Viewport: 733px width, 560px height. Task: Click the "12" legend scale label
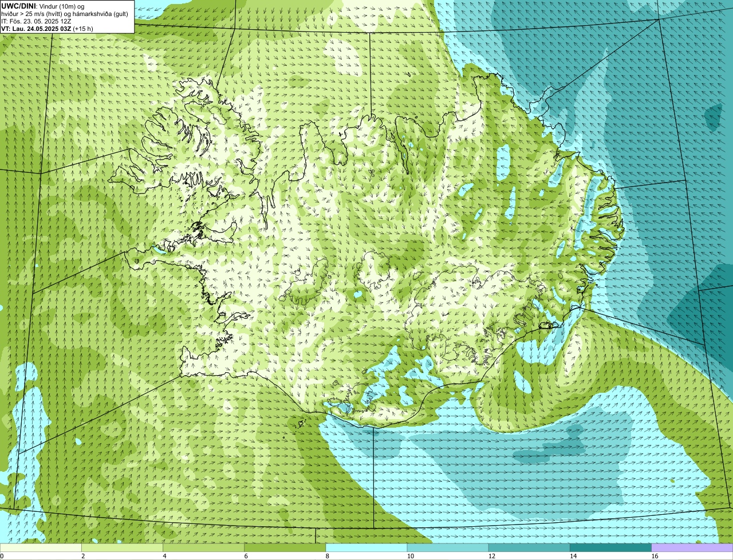coord(492,556)
